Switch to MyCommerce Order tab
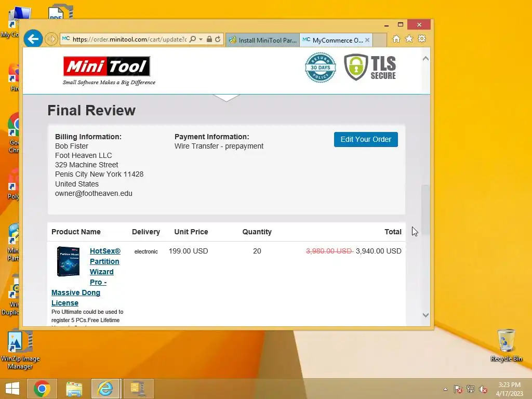The height and width of the screenshot is (399, 532). (x=333, y=40)
